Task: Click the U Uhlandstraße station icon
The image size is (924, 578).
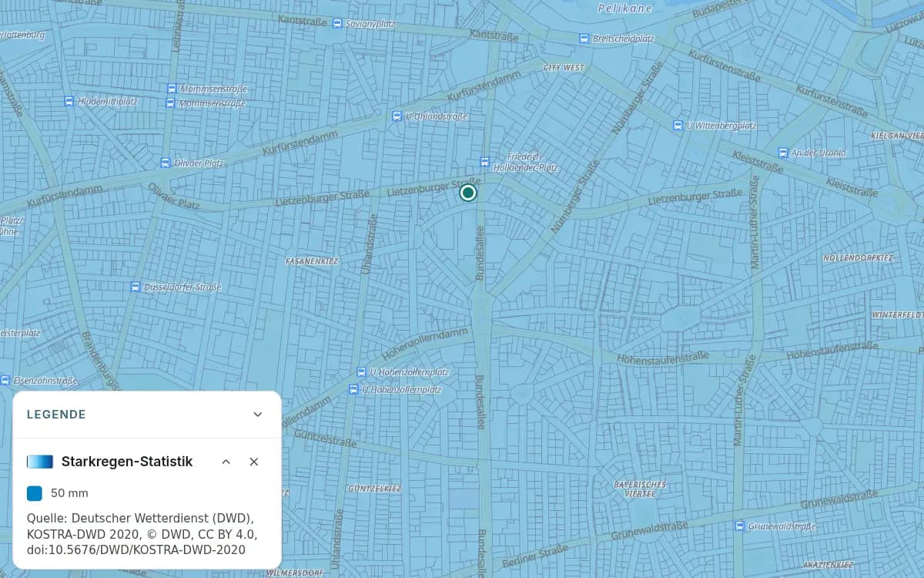Action: (397, 116)
